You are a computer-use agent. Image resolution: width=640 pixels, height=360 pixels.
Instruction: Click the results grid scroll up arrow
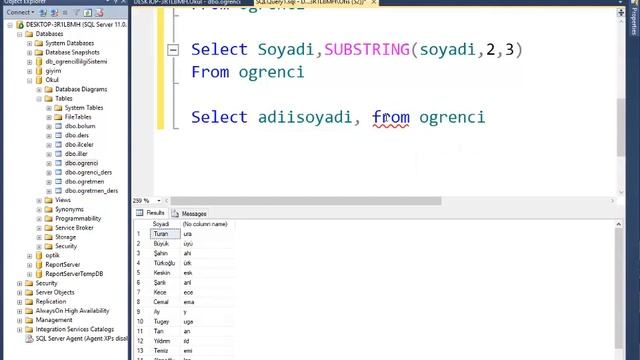618,224
